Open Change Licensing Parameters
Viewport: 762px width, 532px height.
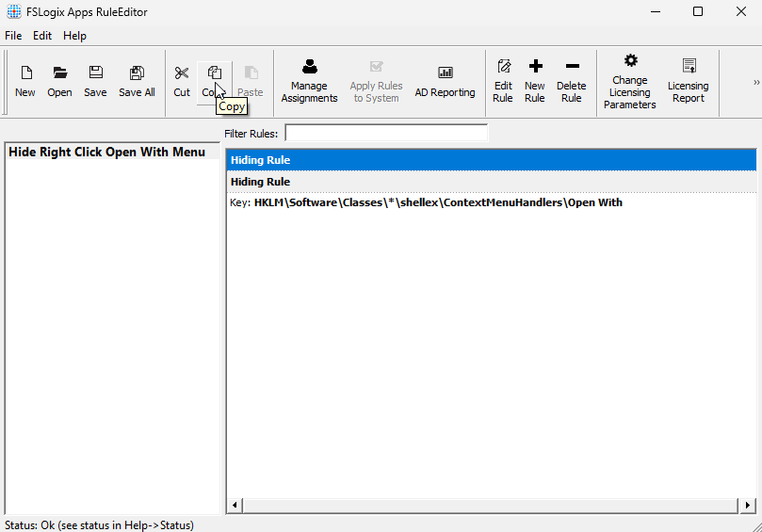pos(629,82)
